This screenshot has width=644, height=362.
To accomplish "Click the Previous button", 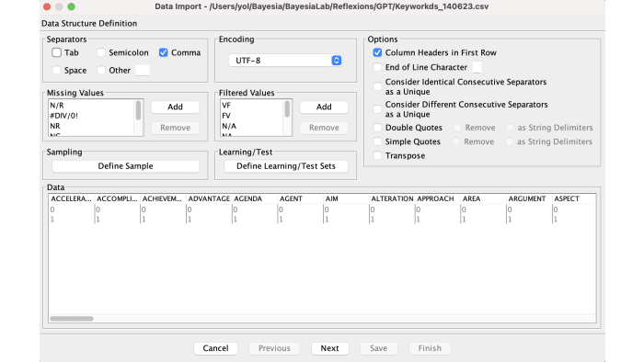I will click(274, 348).
